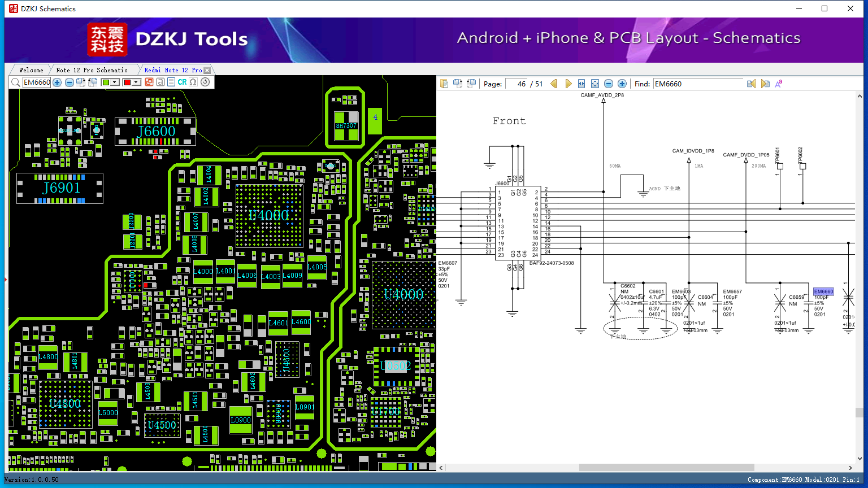Zoom in on the PCB layout
The width and height of the screenshot is (868, 488).
[57, 82]
